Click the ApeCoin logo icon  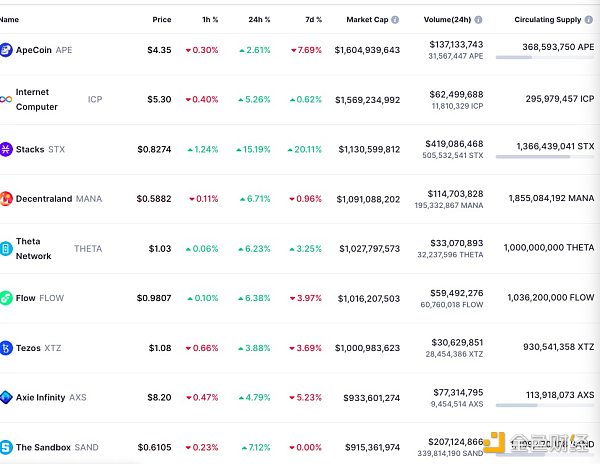[x=6, y=50]
